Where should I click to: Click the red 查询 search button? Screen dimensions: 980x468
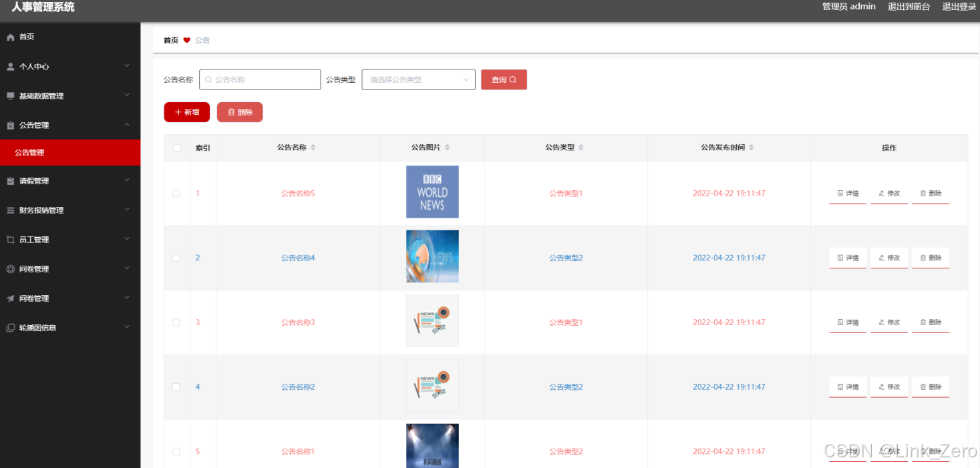[x=504, y=79]
